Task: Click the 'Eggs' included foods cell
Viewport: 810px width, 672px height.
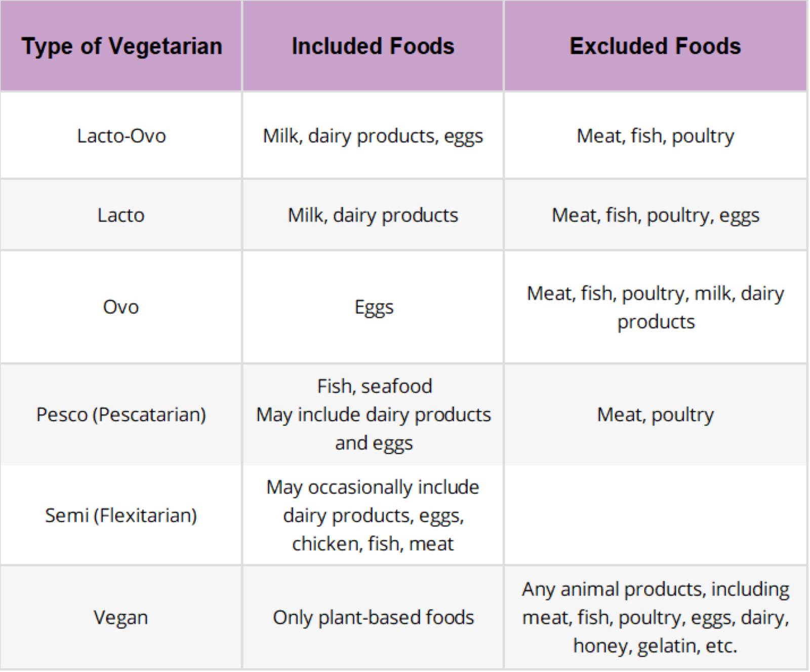Action: [373, 307]
